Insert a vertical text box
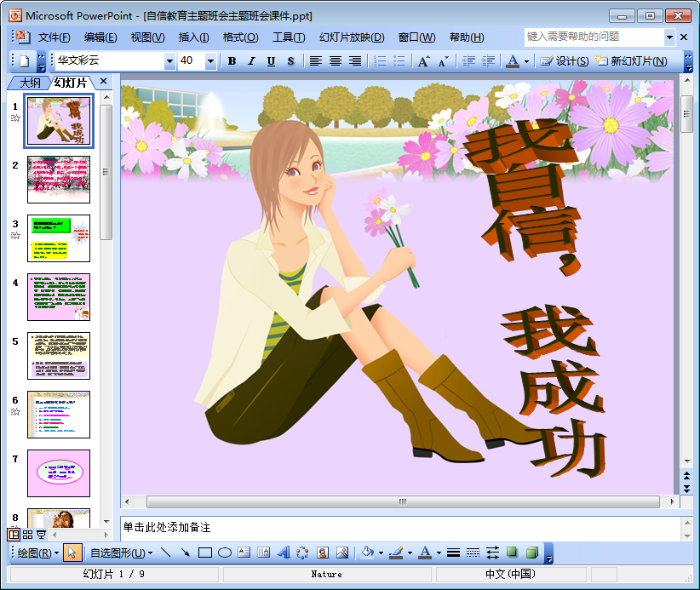The width and height of the screenshot is (700, 590). [x=264, y=553]
